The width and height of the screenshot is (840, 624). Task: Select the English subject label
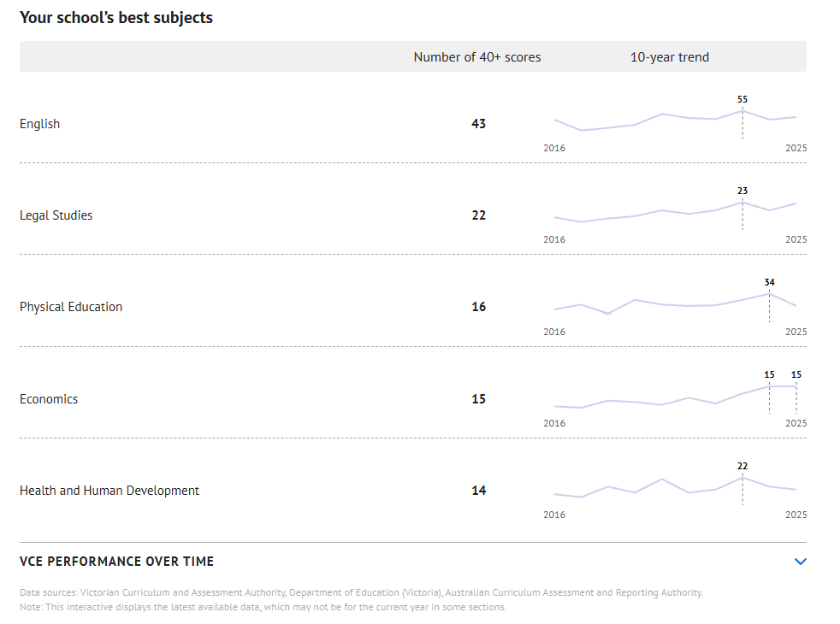coord(40,124)
